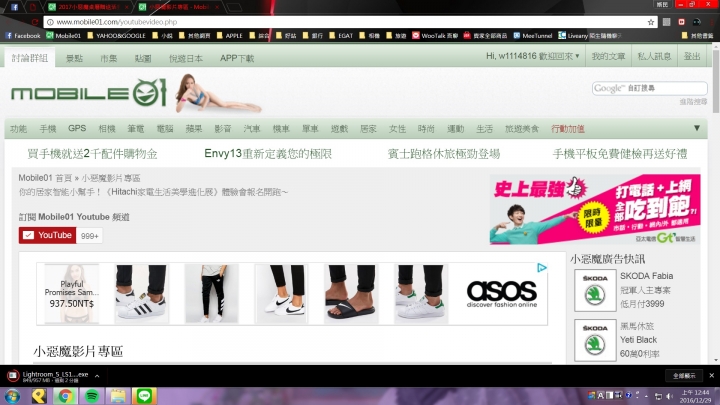Select the 貼圖 tab
720x405 pixels.
[x=143, y=58]
